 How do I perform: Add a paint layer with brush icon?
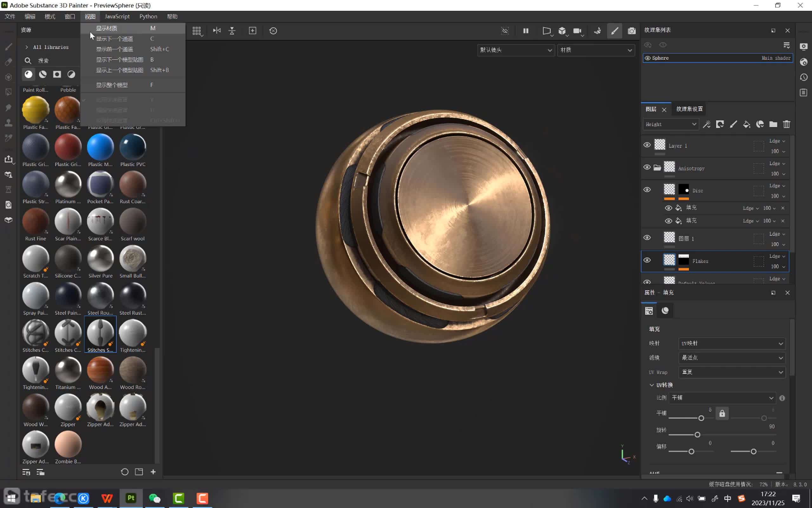(x=733, y=124)
